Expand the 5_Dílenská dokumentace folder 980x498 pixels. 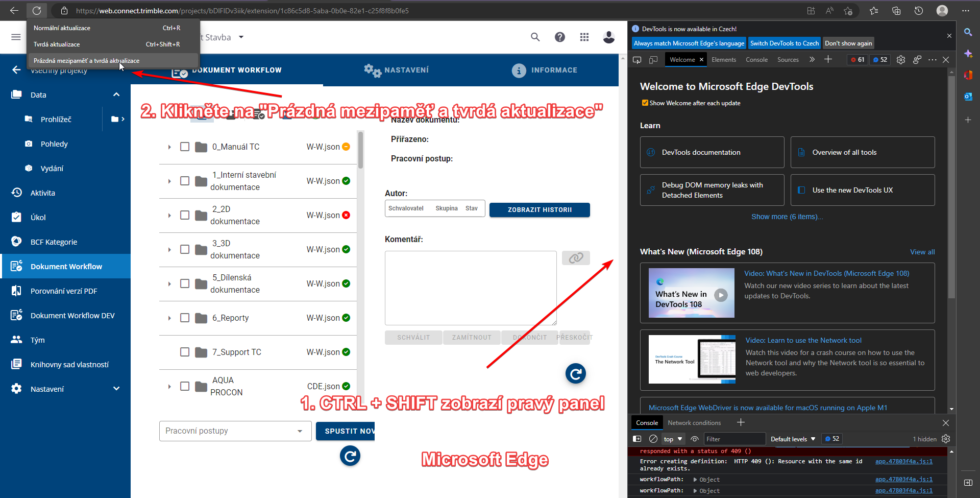pyautogui.click(x=169, y=283)
